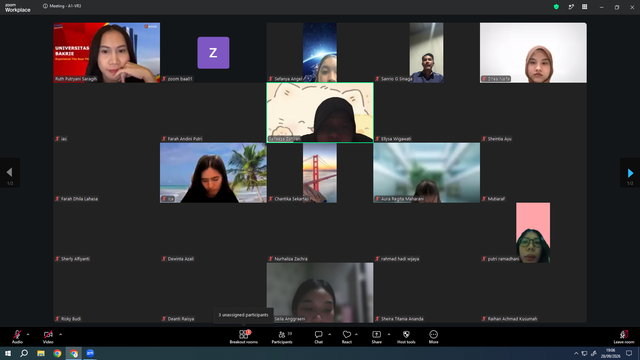
Task: Select the zoom baa01 avatar tile
Action: click(x=213, y=53)
